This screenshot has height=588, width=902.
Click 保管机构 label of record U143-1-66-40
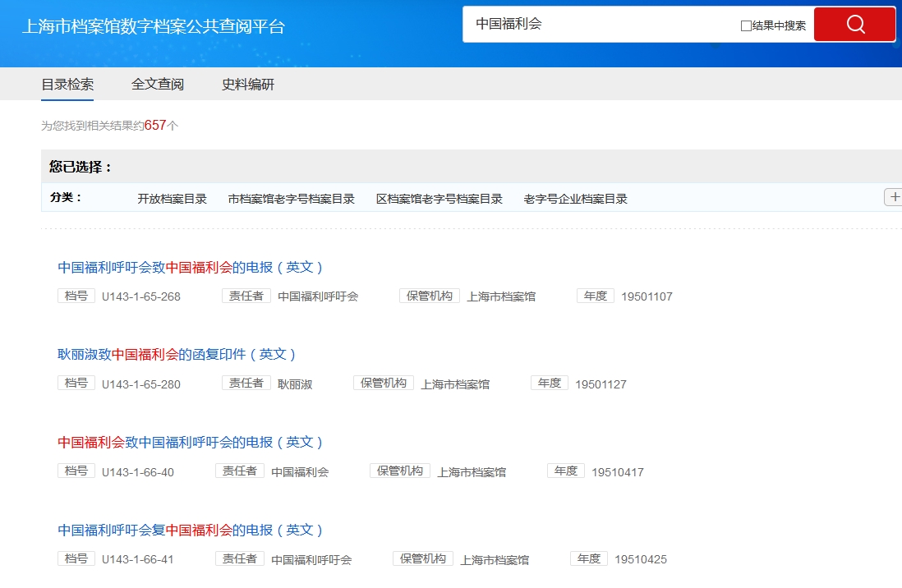[x=400, y=471]
